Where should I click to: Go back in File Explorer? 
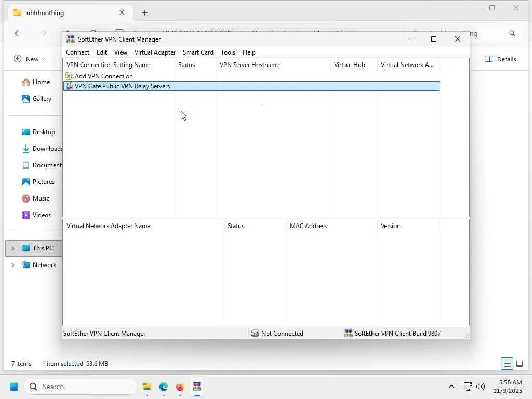coord(18,33)
